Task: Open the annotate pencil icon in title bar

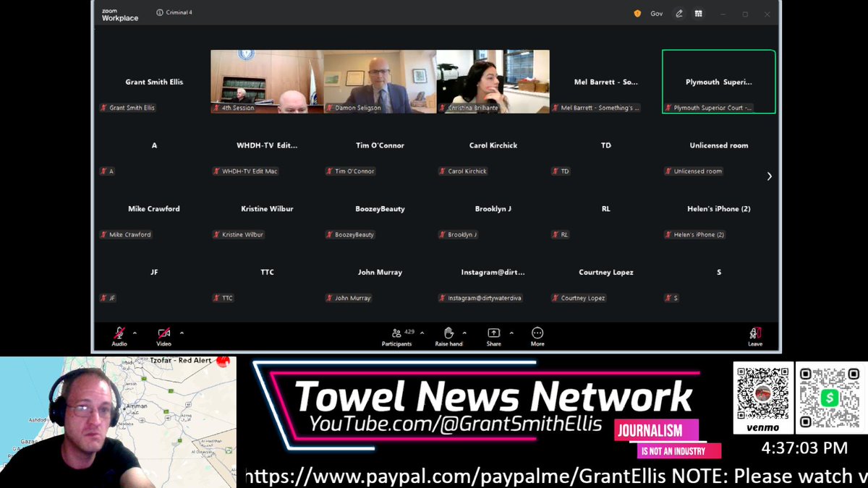Action: 679,14
